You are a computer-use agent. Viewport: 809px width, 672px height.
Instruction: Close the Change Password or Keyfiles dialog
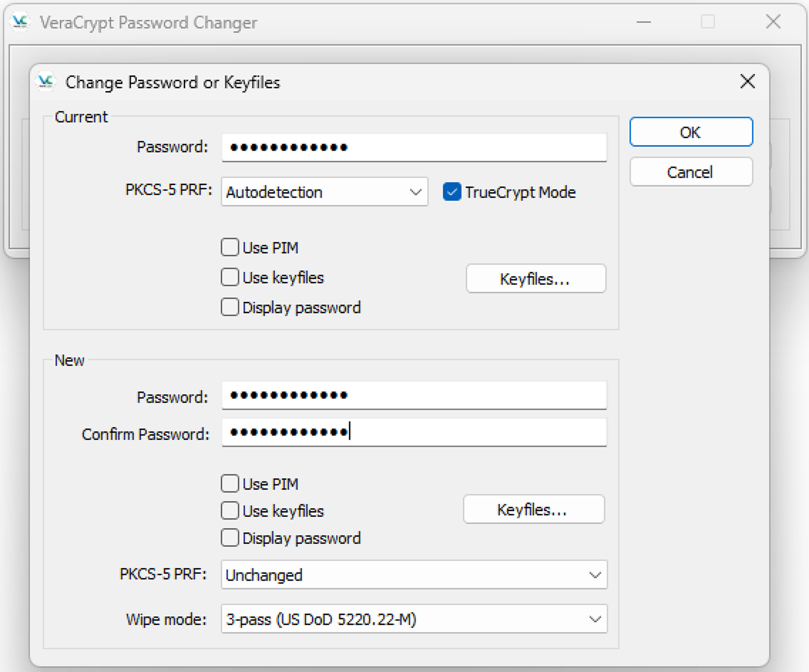pos(747,82)
